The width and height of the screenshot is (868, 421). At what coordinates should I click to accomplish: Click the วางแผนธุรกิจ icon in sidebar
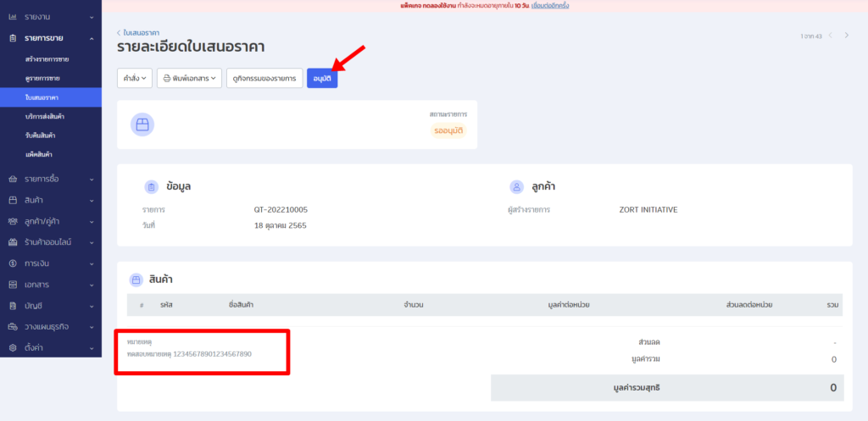pyautogui.click(x=13, y=326)
